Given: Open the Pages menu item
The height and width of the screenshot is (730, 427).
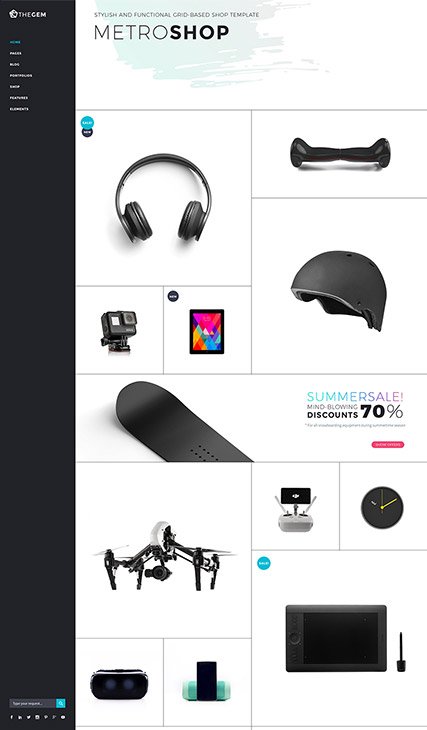Looking at the screenshot, I should tap(16, 53).
